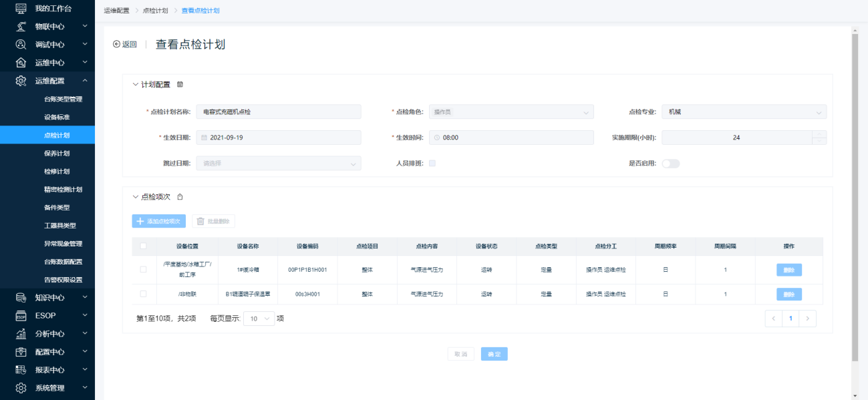Click plus icon on 添加点检项次 button

[140, 221]
